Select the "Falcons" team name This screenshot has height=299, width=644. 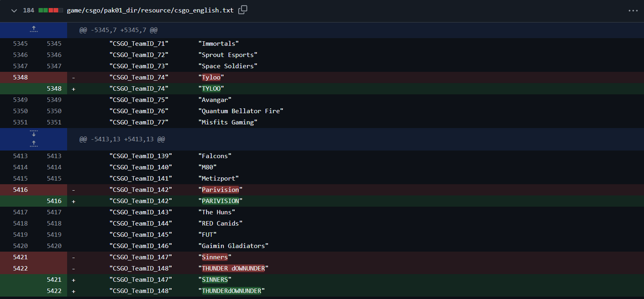215,156
